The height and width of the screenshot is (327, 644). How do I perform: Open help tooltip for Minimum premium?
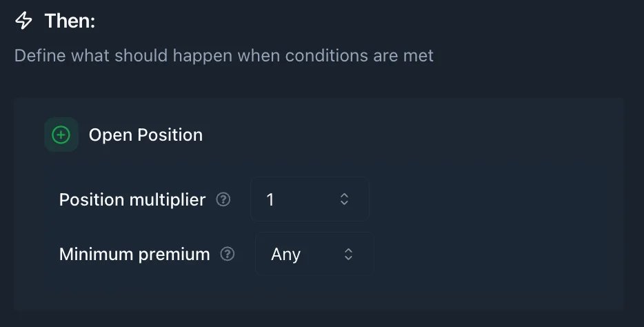228,254
